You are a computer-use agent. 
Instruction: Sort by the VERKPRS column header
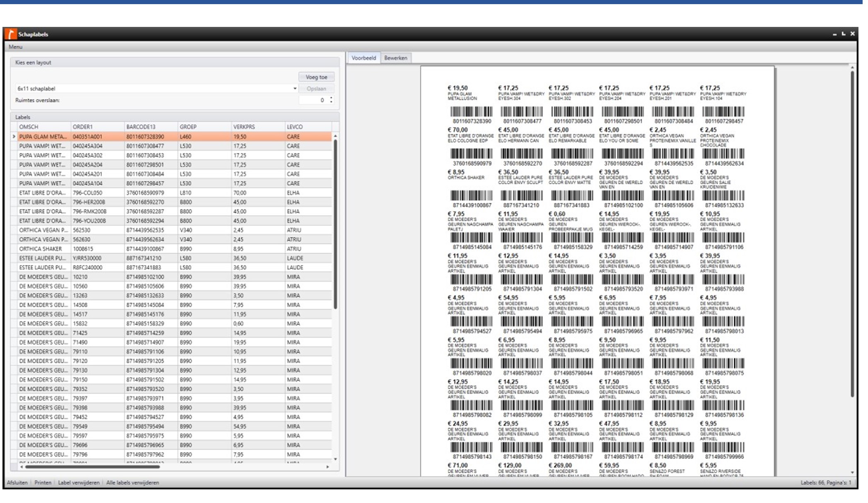(258, 127)
